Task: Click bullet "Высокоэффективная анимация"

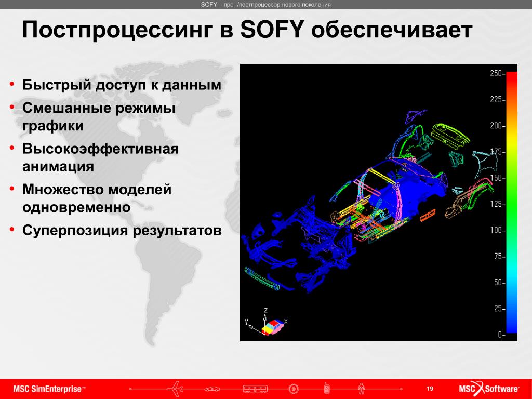Action: pos(100,157)
